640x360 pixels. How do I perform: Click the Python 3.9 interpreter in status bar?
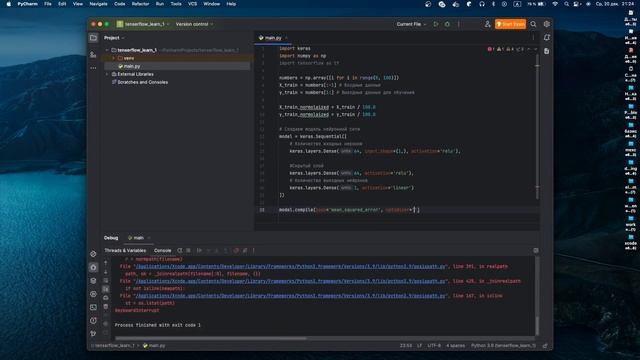coord(503,346)
